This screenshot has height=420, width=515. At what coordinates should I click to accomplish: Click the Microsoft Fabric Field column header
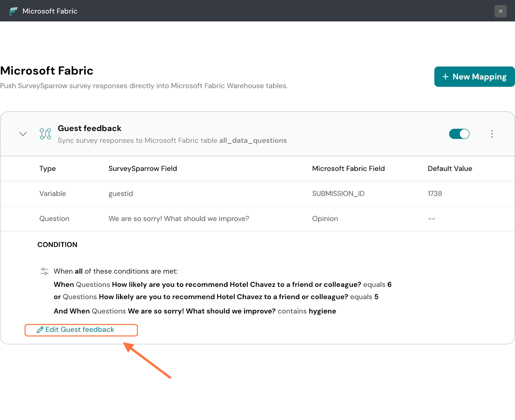pyautogui.click(x=348, y=169)
